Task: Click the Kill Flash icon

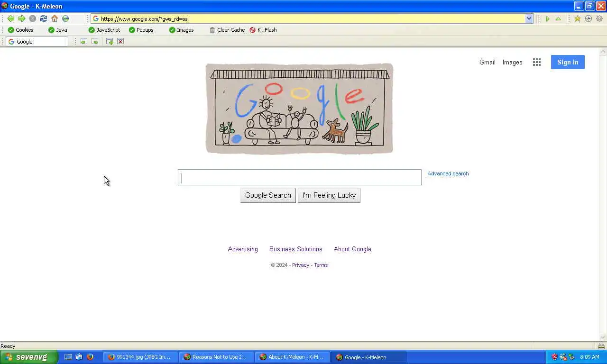Action: [x=252, y=30]
